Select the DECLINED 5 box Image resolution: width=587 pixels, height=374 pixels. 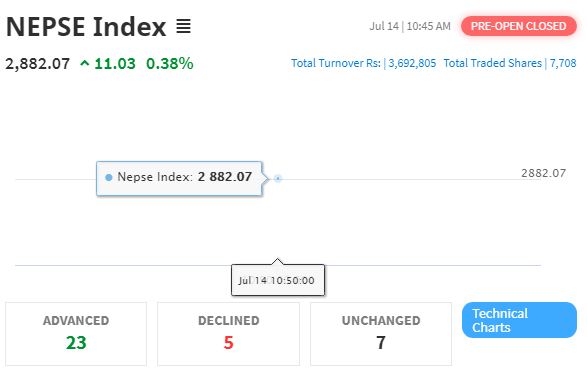228,334
